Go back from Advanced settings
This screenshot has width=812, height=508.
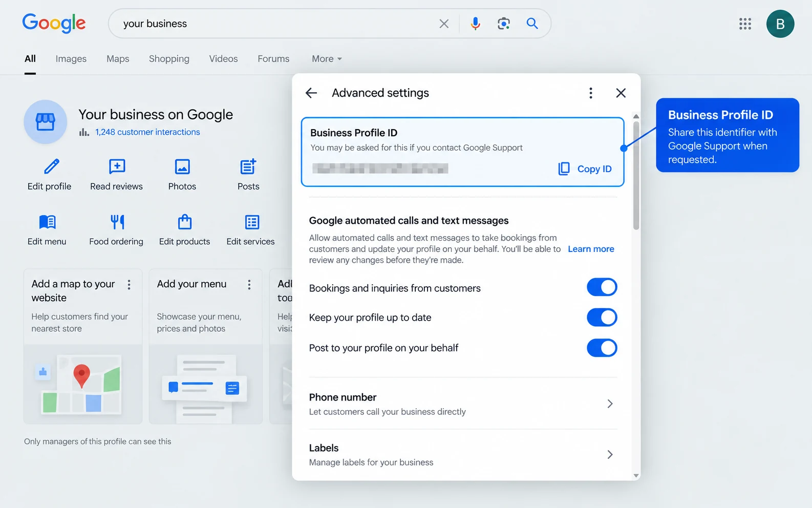[311, 93]
